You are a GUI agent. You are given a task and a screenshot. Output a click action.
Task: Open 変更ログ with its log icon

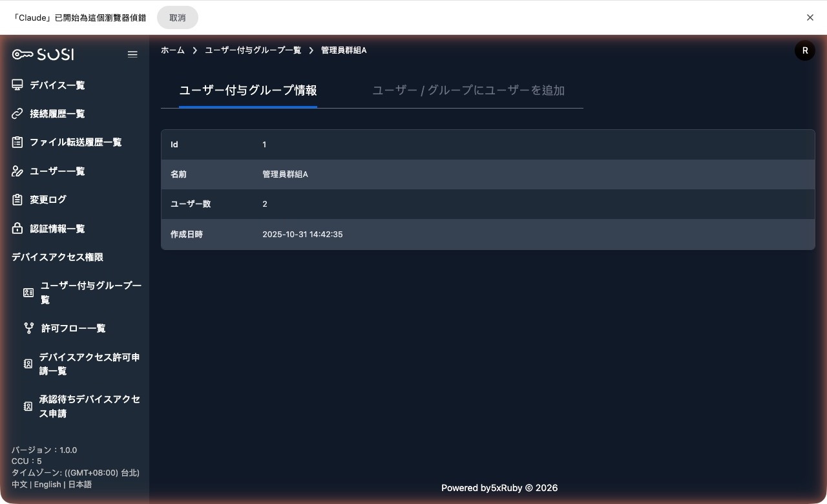coord(17,200)
